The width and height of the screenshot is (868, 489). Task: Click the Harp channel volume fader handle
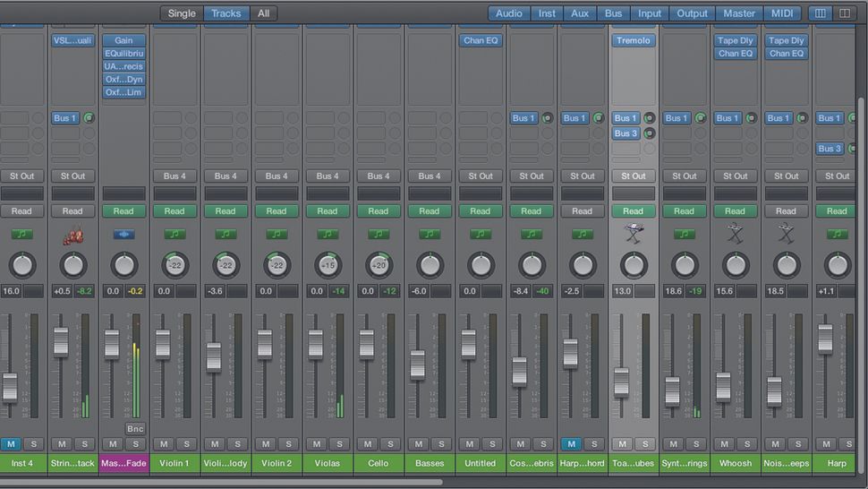pos(825,339)
